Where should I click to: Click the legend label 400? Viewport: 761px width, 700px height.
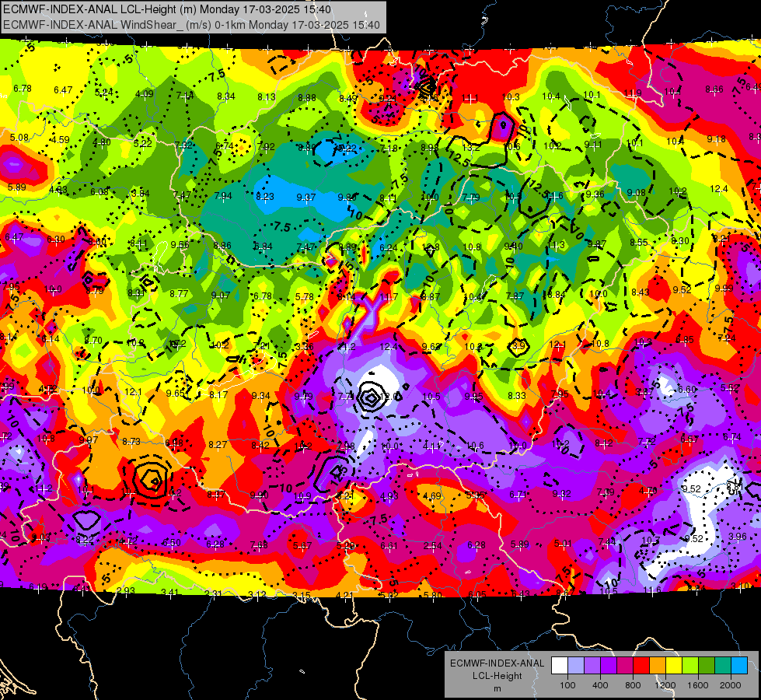[x=600, y=685]
